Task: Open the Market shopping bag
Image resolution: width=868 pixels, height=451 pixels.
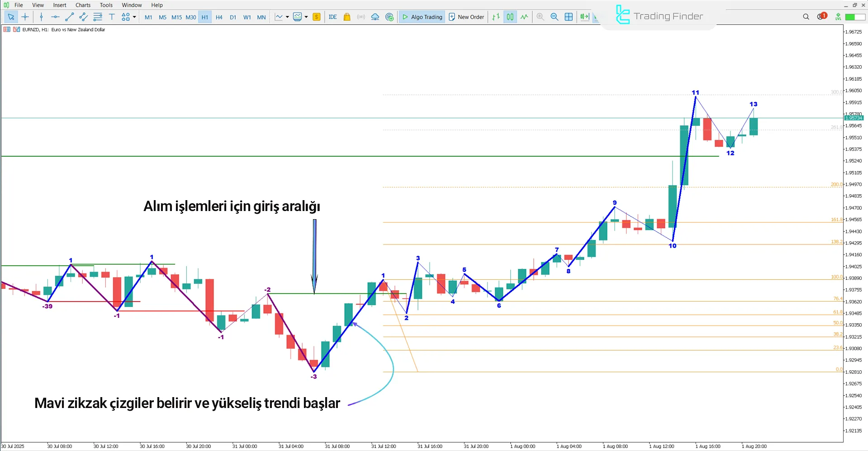Action: point(346,17)
